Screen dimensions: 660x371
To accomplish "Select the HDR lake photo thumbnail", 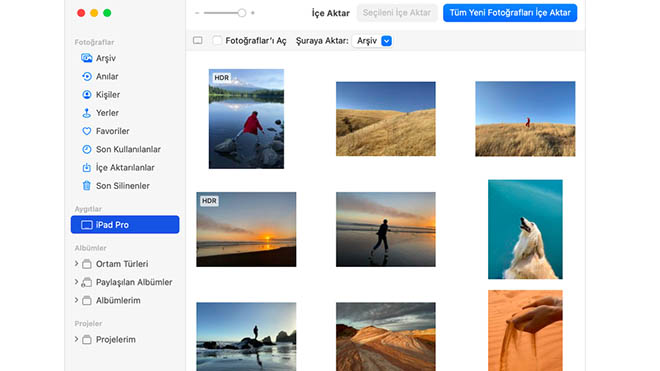I will (x=246, y=119).
